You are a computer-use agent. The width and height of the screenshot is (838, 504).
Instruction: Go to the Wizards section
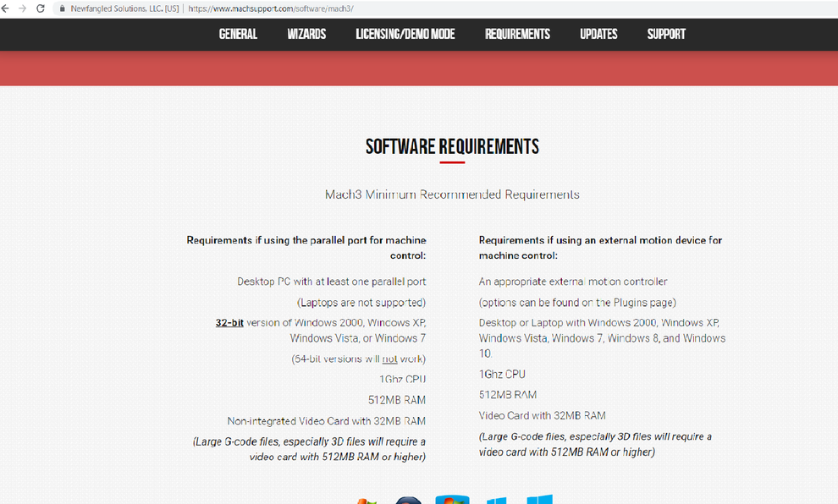coord(306,35)
